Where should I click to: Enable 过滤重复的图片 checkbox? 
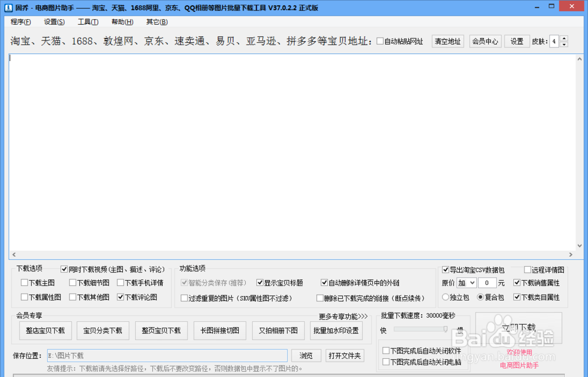tap(184, 298)
